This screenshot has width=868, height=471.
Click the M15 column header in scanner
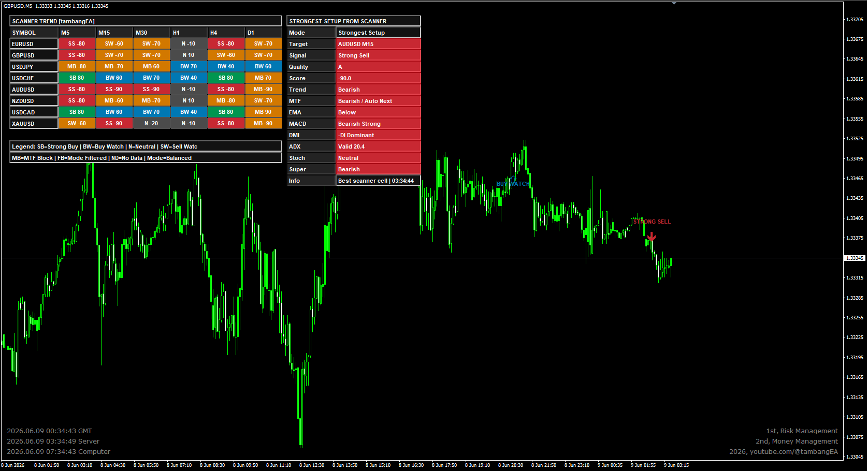click(x=114, y=33)
